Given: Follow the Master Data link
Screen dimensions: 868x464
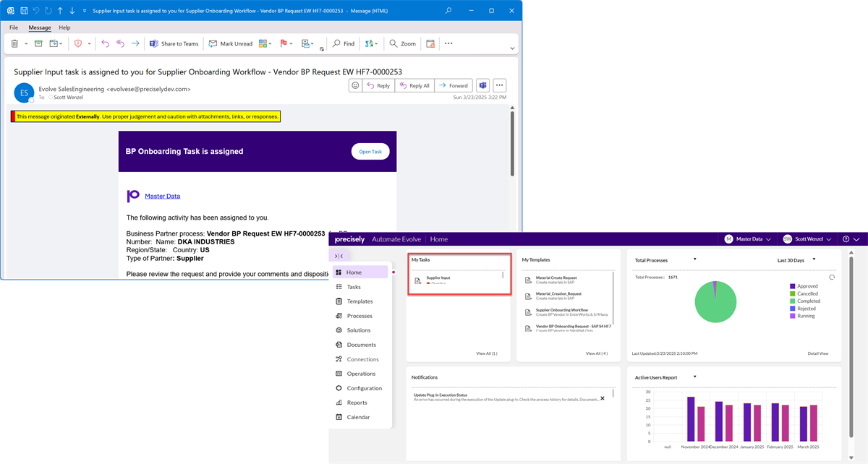Looking at the screenshot, I should click(163, 196).
